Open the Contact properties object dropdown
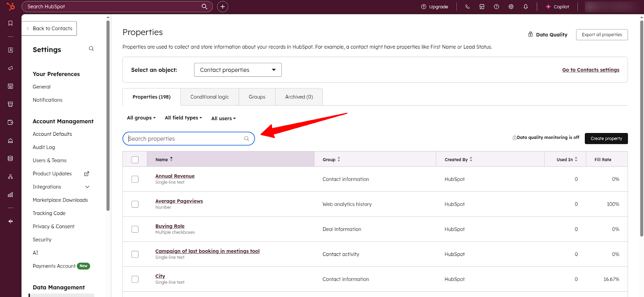This screenshot has height=297, width=644. click(x=238, y=70)
